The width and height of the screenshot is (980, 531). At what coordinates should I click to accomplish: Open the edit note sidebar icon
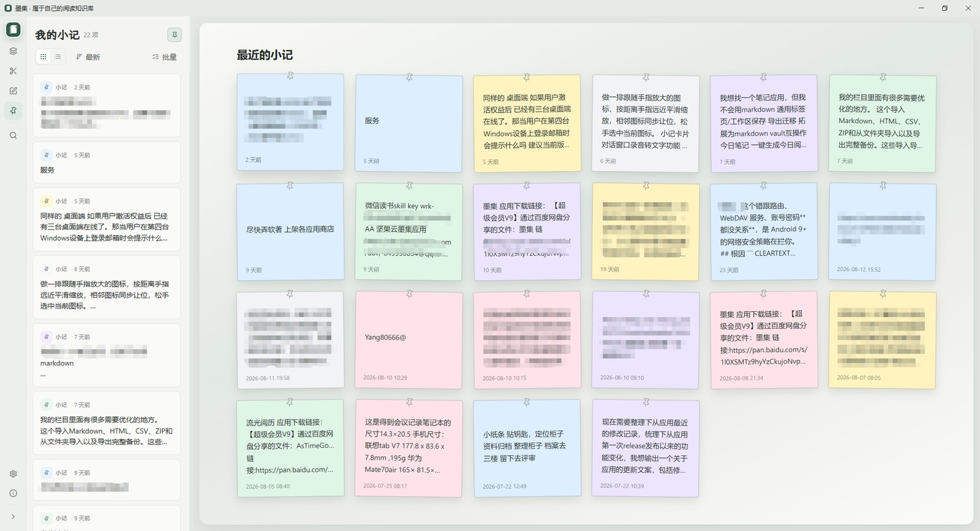coord(13,91)
